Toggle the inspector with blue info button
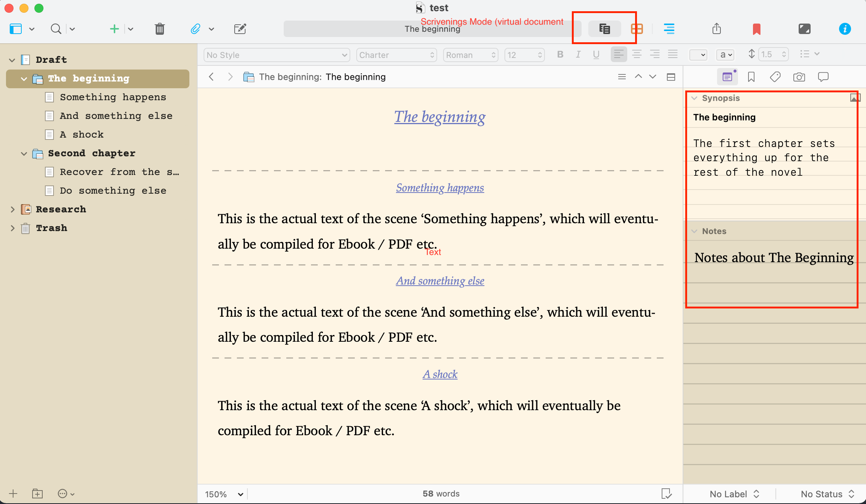 845,29
